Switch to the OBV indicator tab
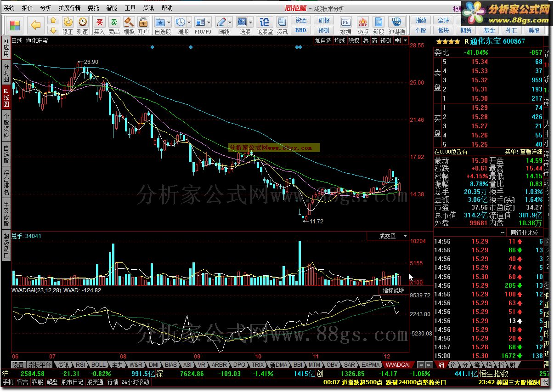 click(x=332, y=364)
